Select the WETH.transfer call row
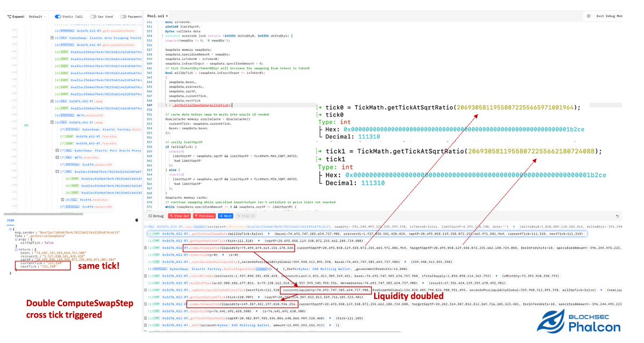 tap(80, 158)
